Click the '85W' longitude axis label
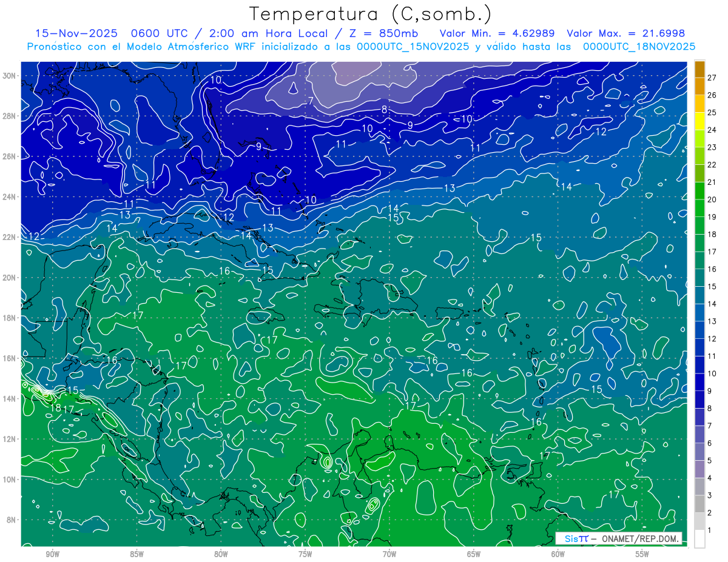The width and height of the screenshot is (728, 562). click(x=136, y=554)
